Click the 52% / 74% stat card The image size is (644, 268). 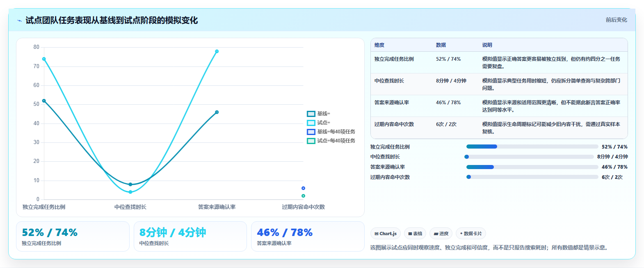73,236
